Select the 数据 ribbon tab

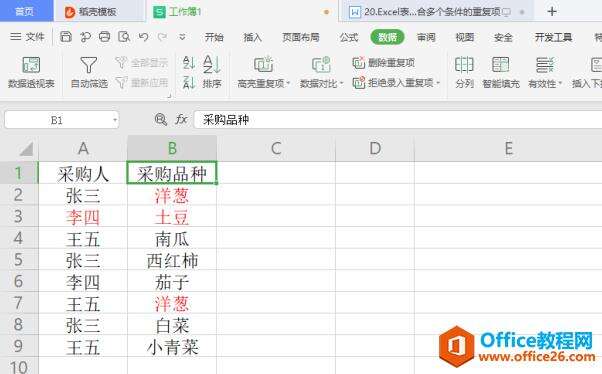pos(387,37)
